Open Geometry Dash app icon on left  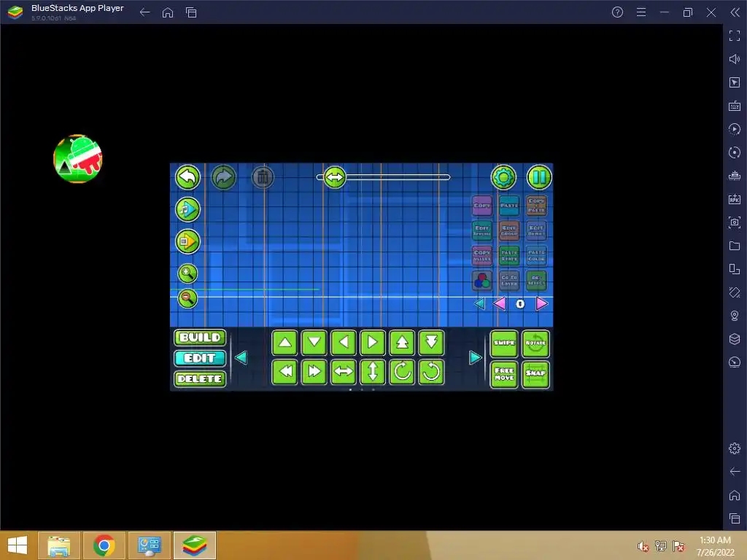point(77,158)
